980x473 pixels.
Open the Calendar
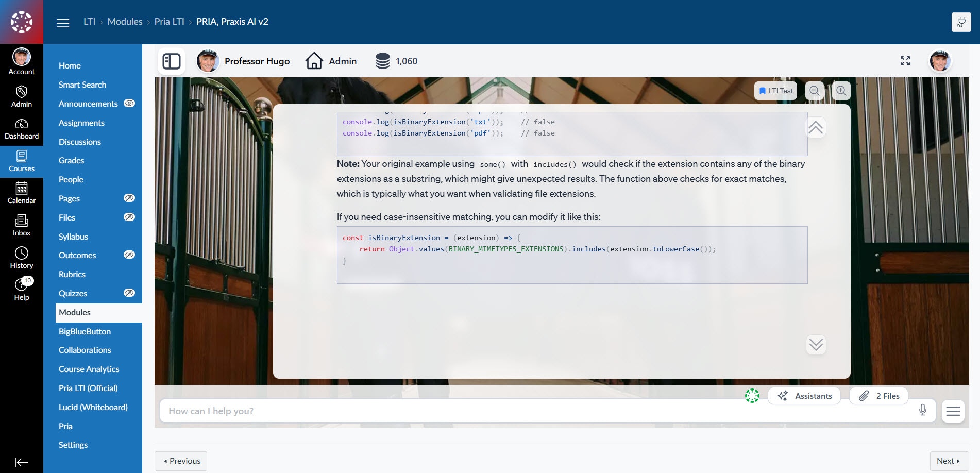click(22, 193)
